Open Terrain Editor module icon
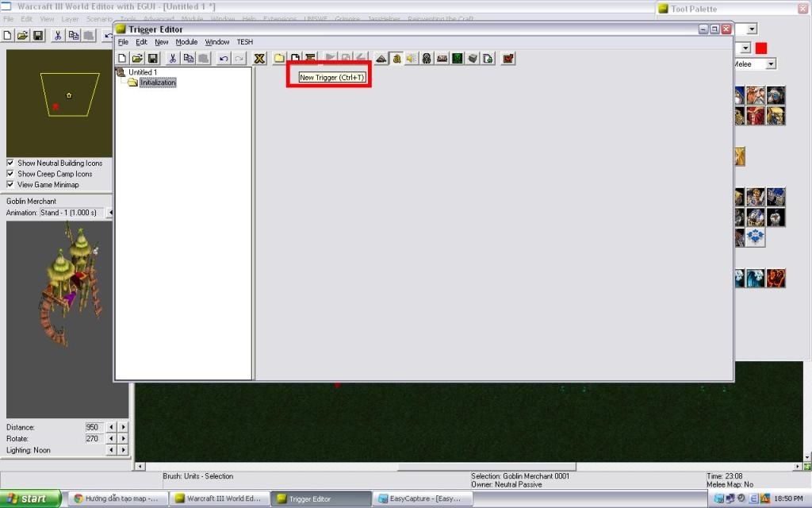 pos(381,59)
